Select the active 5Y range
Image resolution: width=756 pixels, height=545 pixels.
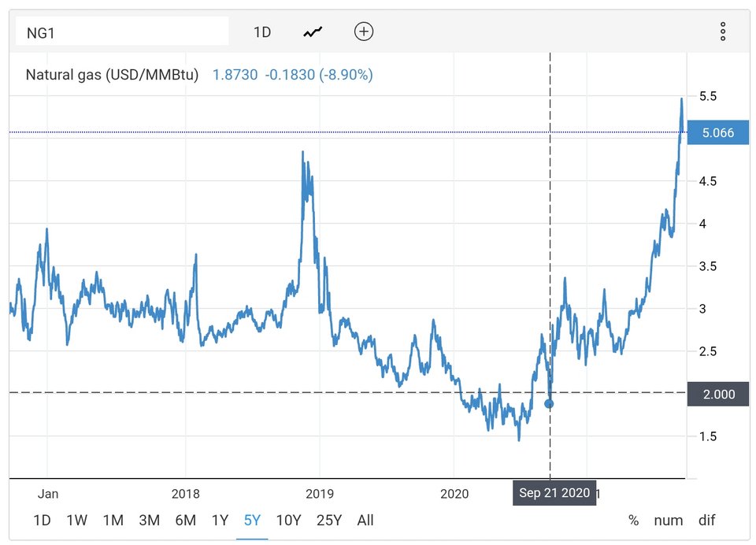(x=252, y=520)
